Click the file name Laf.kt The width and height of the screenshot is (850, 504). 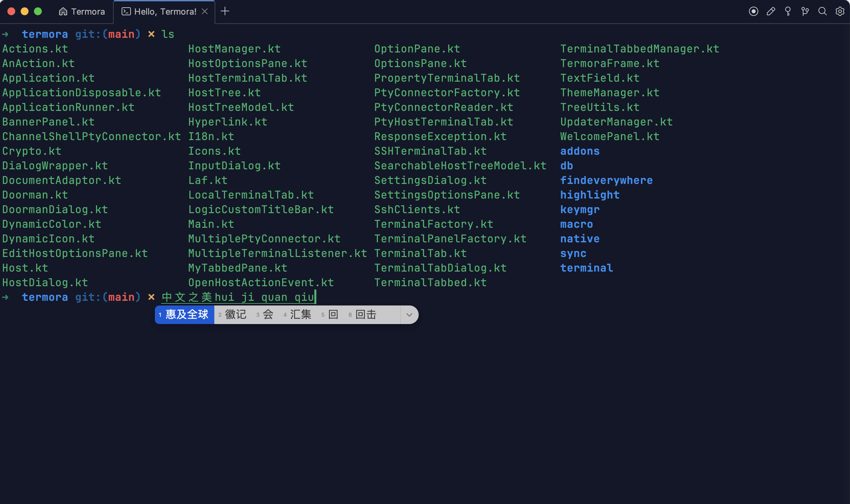[x=208, y=180]
